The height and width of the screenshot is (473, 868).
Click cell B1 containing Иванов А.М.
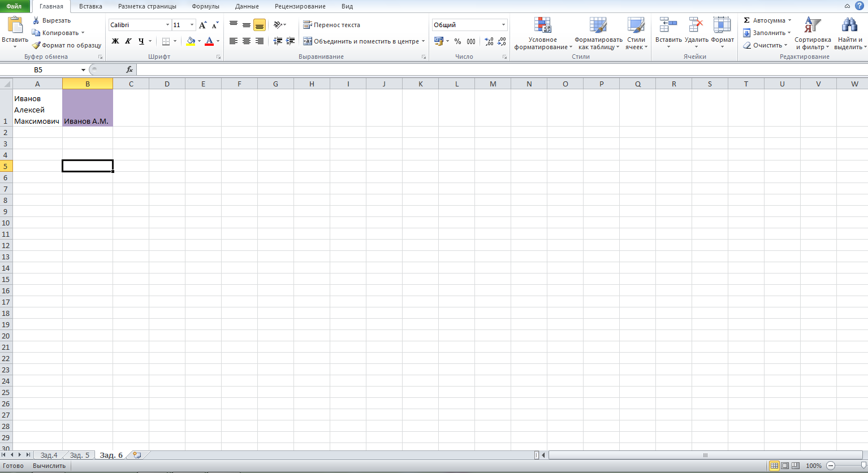pyautogui.click(x=88, y=108)
